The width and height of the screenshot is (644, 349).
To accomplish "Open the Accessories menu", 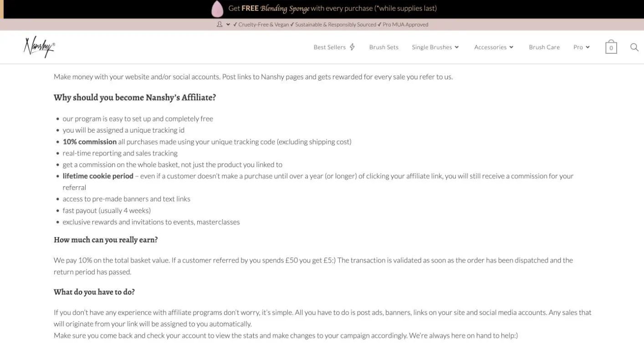I will 490,47.
